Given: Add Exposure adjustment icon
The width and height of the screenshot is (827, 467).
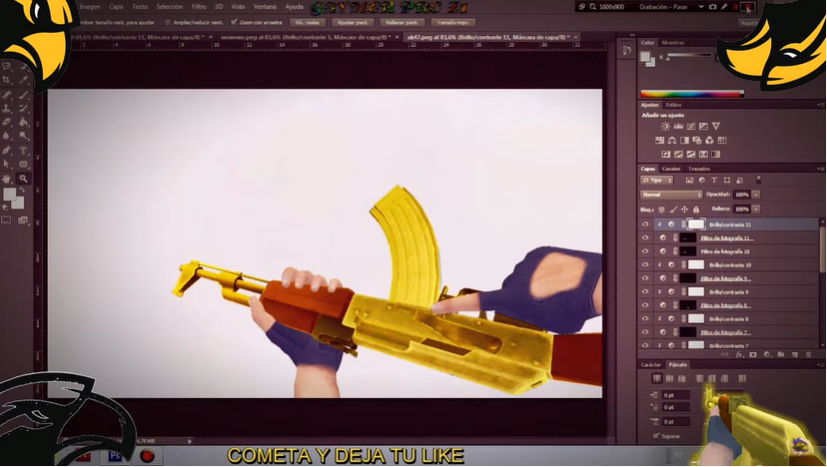Looking at the screenshot, I should [703, 126].
